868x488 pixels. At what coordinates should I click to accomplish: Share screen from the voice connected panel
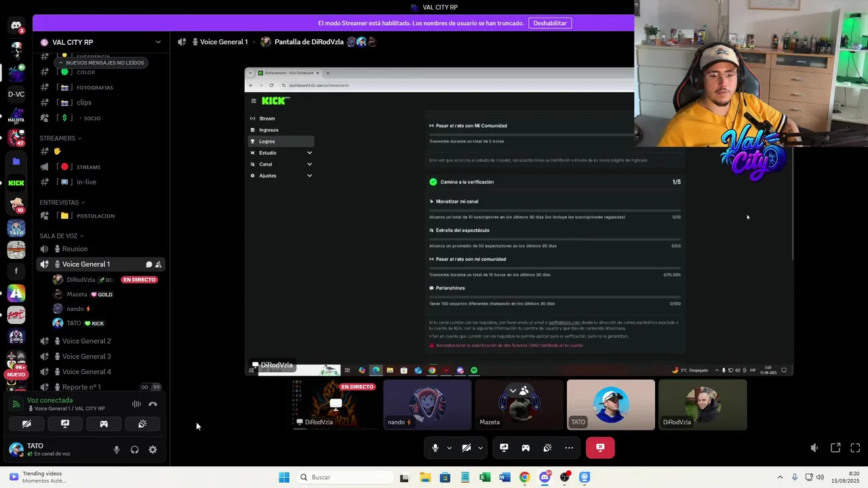(65, 424)
